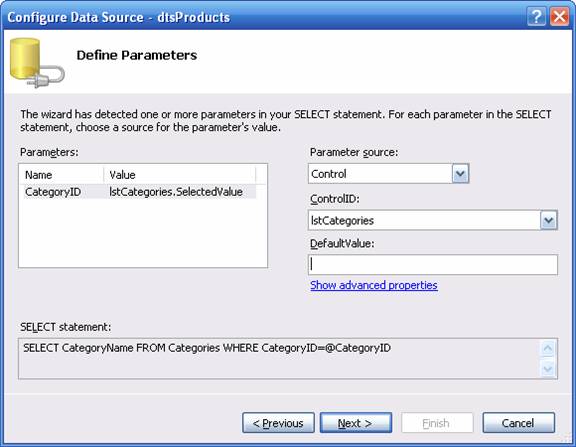This screenshot has width=576, height=447.
Task: Select the CategoryID parameter row
Action: click(x=140, y=192)
